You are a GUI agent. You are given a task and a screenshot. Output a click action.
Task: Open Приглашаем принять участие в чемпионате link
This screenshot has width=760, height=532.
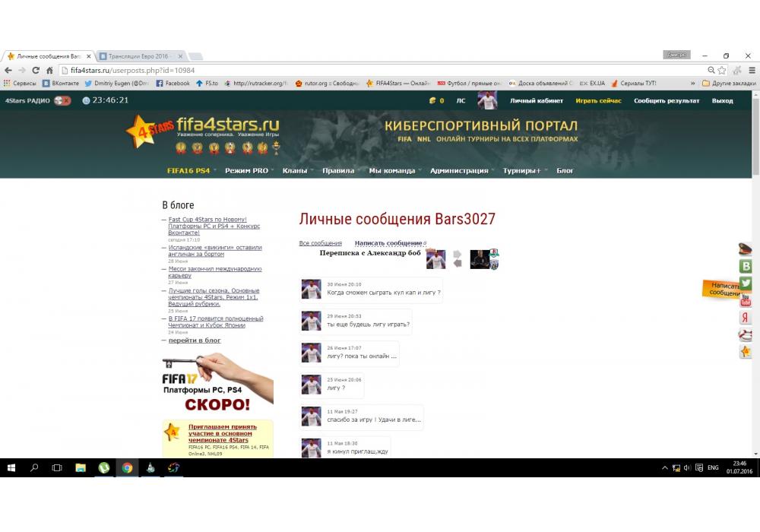point(223,433)
